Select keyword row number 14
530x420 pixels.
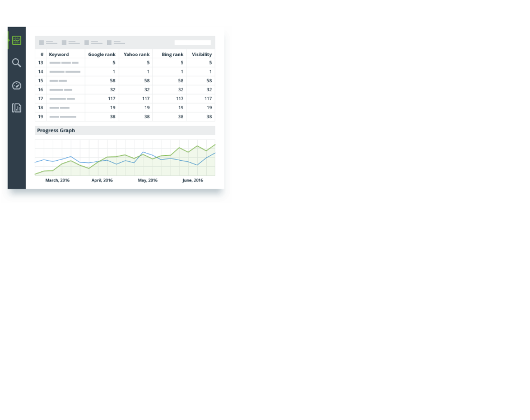click(x=125, y=72)
